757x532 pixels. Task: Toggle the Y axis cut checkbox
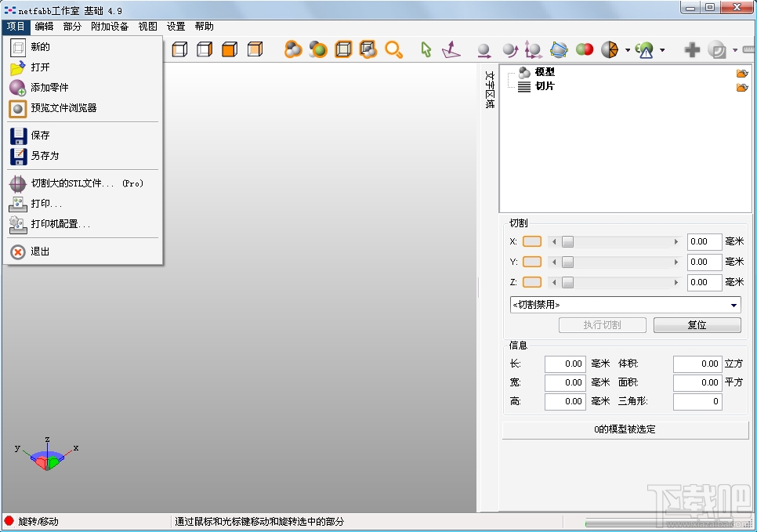coord(531,262)
